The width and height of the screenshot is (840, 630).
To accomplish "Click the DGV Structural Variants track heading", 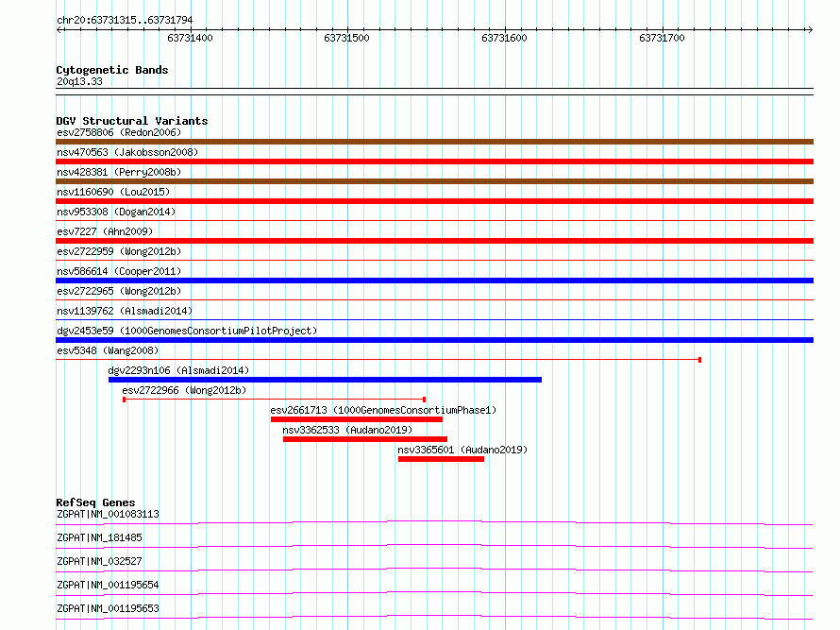I will tap(132, 121).
